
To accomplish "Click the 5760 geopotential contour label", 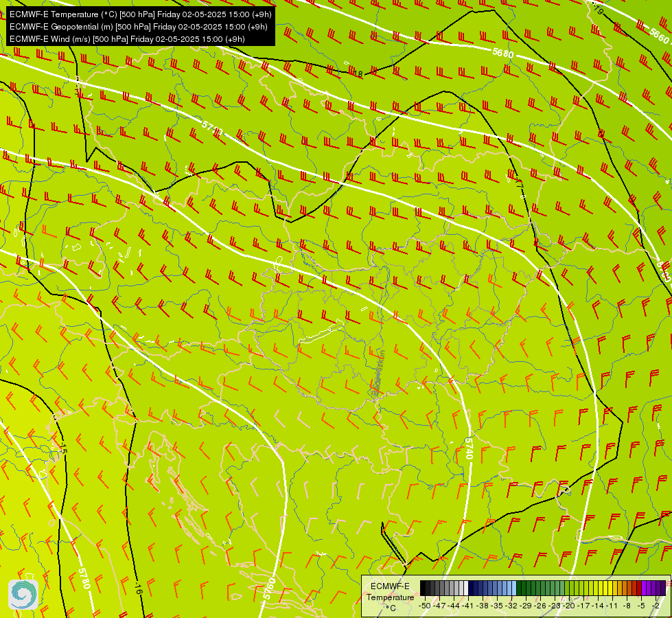I will [x=268, y=589].
